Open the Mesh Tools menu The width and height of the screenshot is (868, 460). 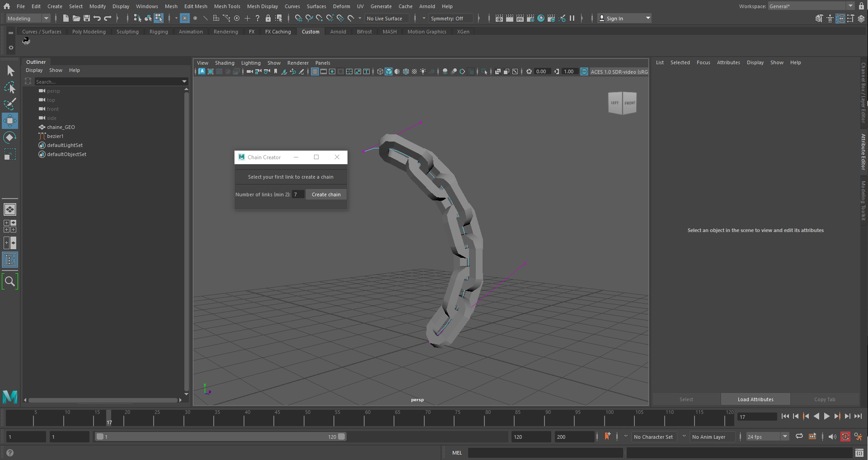click(x=227, y=6)
